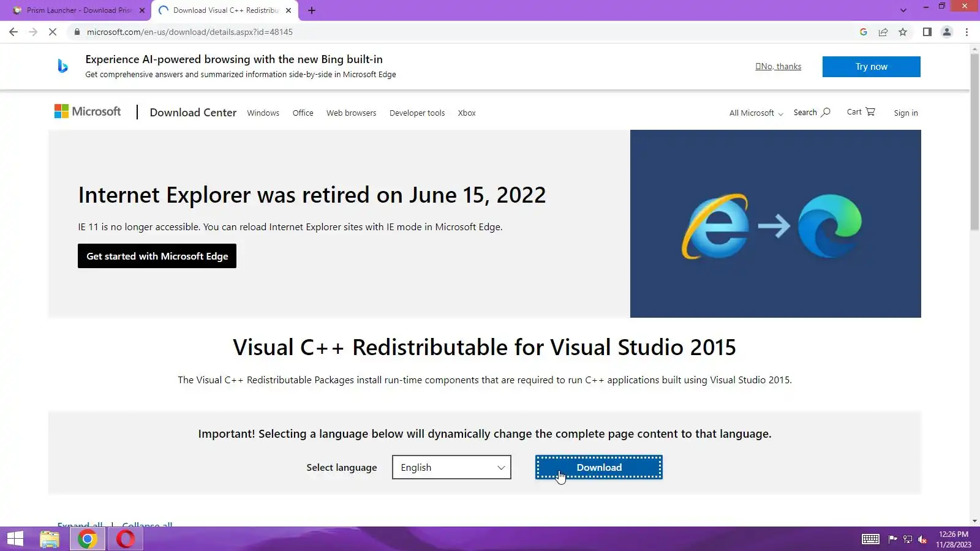Open the Select language dropdown
The height and width of the screenshot is (551, 980).
[x=451, y=467]
